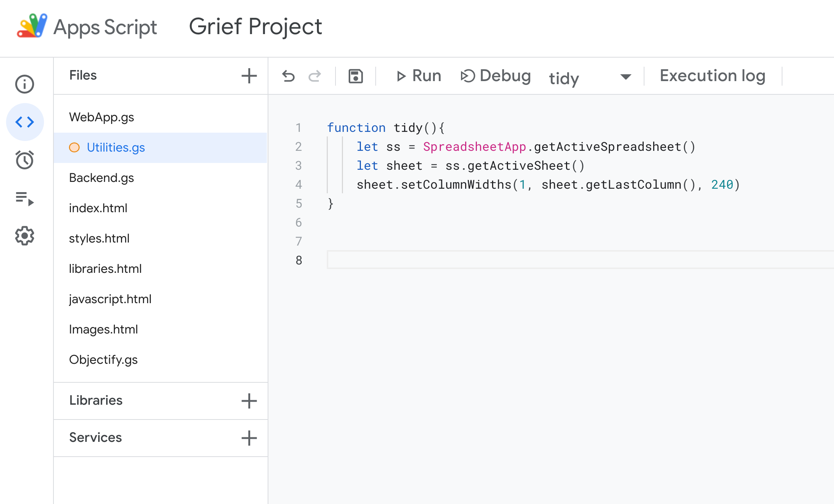The width and height of the screenshot is (834, 504).
Task: Rename the Grief Project title
Action: point(255,27)
